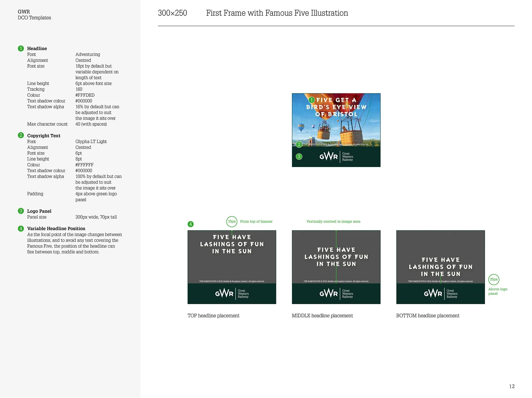Click the green number 4 circle beside Variable Headline Position
532x398 pixels.
21,229
